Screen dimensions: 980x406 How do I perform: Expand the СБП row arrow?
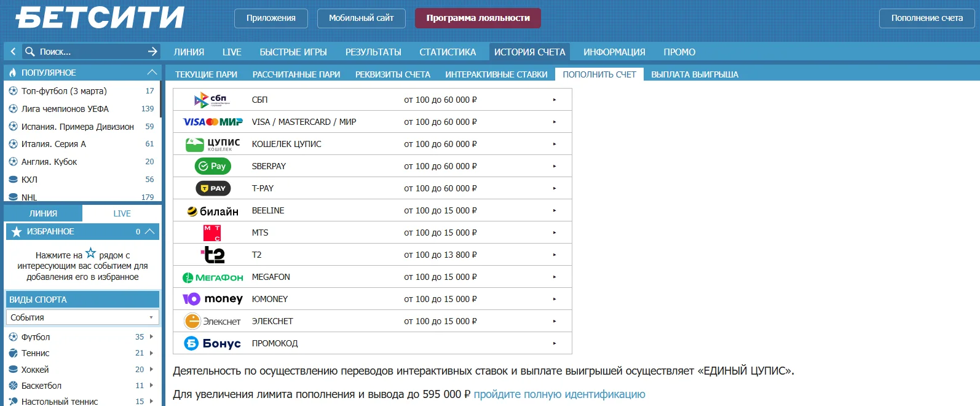pos(554,100)
